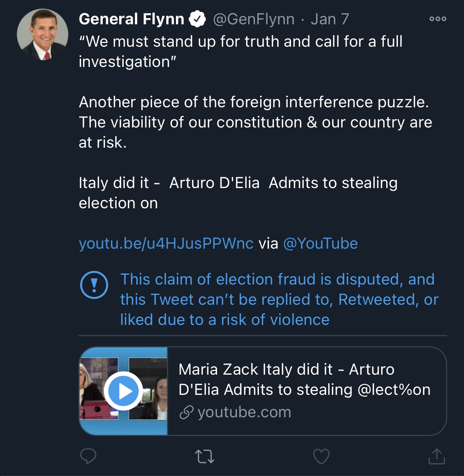Like the tweet with heart icon
The image size is (464, 476).
pos(321,456)
